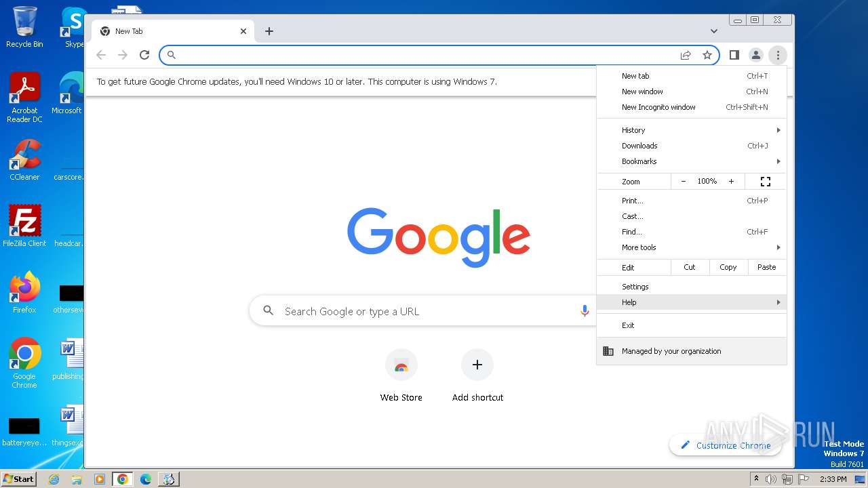Image resolution: width=868 pixels, height=488 pixels.
Task: Open File Explorer from the taskbar
Action: coord(77,479)
